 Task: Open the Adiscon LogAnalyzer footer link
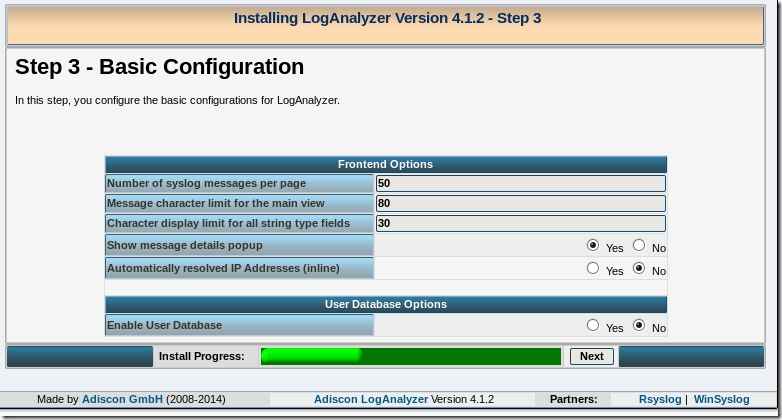click(371, 399)
